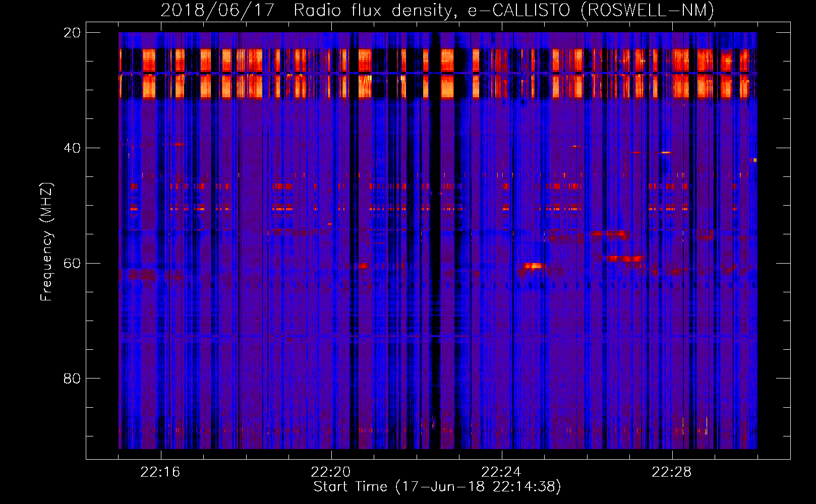Image resolution: width=816 pixels, height=504 pixels.
Task: Click the '60' frequency tick label
Action: (x=72, y=263)
